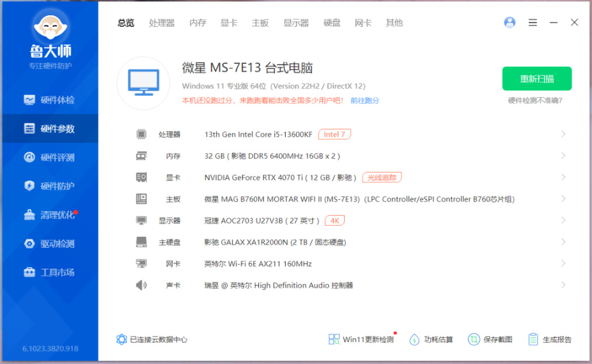Switch to the 网卡 tab
The width and height of the screenshot is (592, 364).
[x=363, y=23]
